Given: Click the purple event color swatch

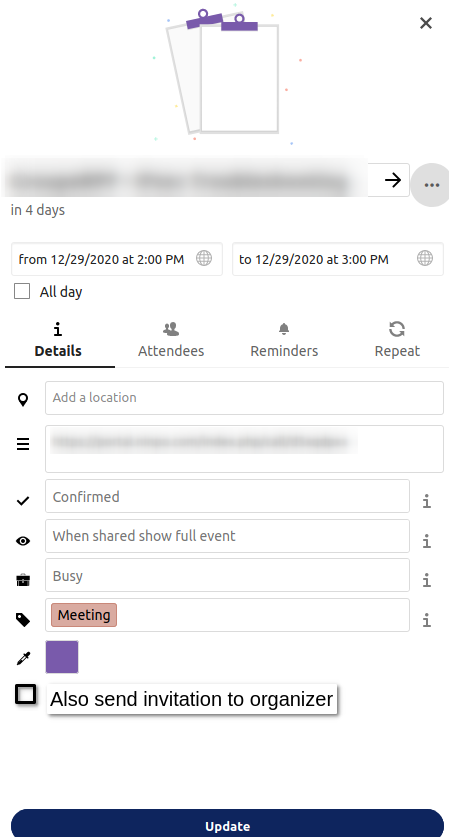Looking at the screenshot, I should 62,657.
